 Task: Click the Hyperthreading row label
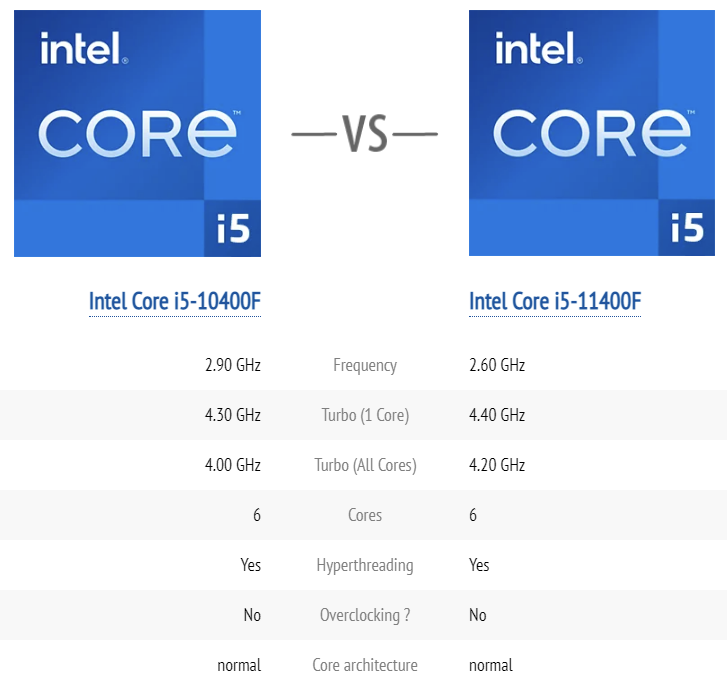[365, 565]
